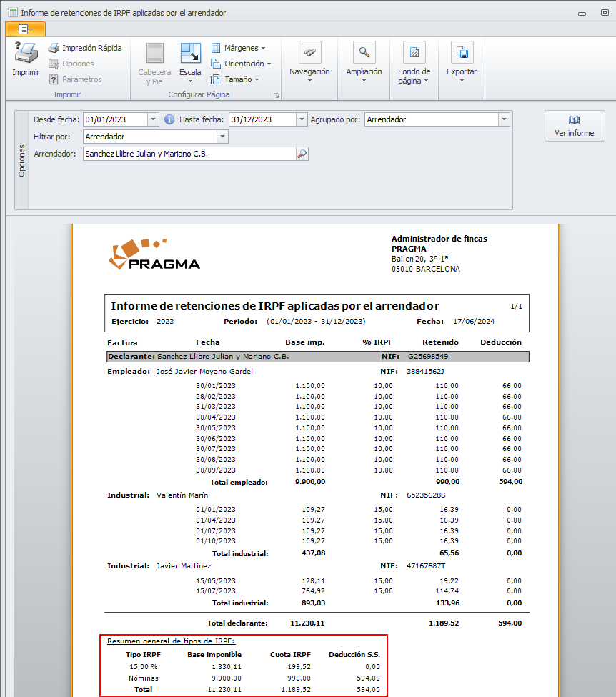
Task: Click the Cabecera y Pie icon
Action: [155, 54]
